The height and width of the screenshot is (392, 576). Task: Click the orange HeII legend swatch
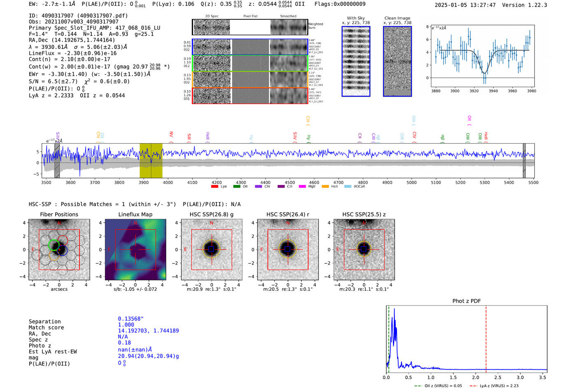[x=325, y=187]
